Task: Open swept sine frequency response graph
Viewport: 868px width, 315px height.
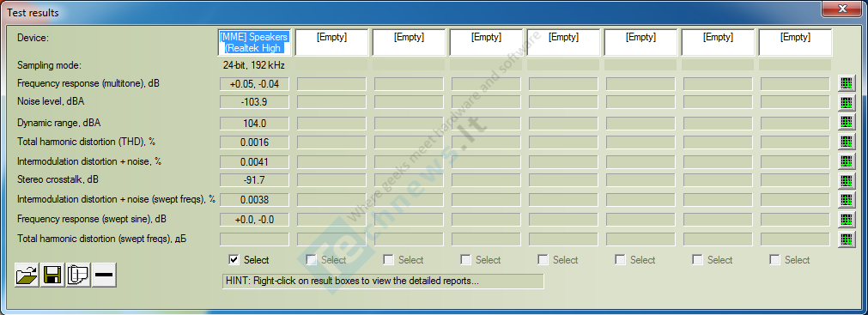Action: (847, 219)
